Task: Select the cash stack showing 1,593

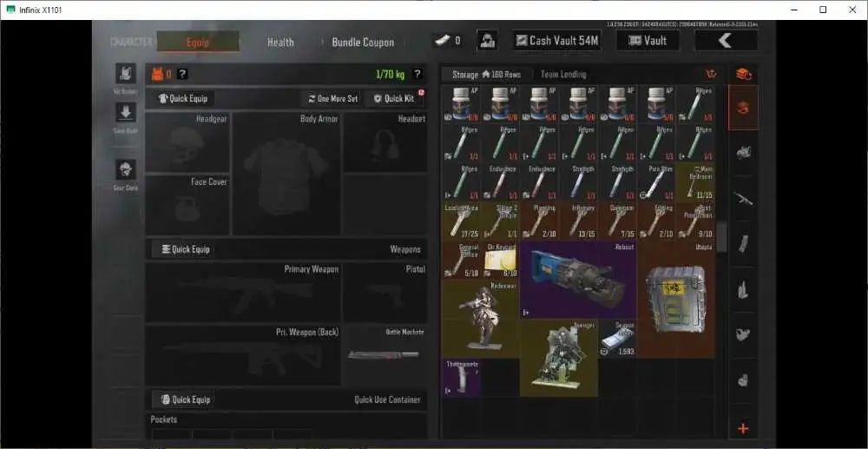Action: [617, 338]
